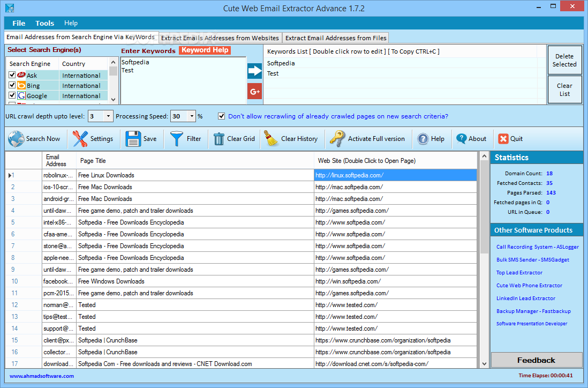The height and width of the screenshot is (388, 588).
Task: Select row 4 email until-daw... cell
Action: click(x=59, y=211)
